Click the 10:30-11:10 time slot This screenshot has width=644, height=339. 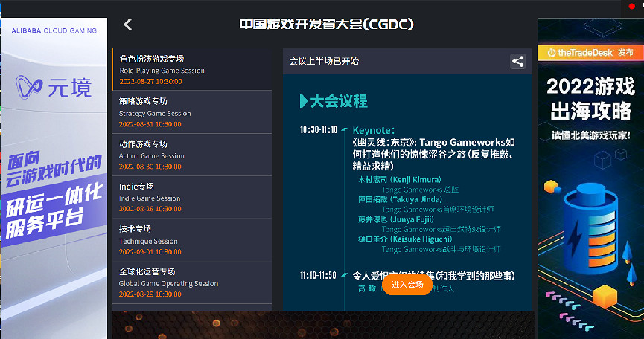(319, 130)
